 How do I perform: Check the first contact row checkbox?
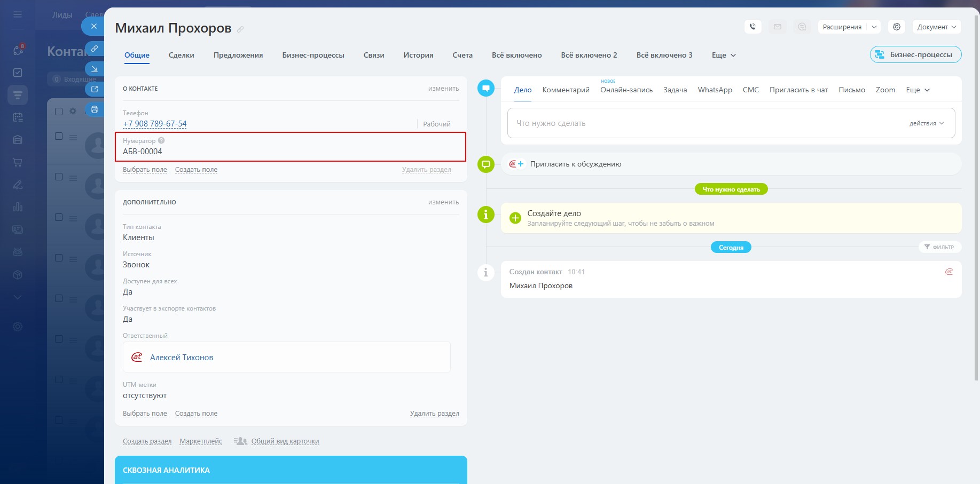[x=59, y=136]
